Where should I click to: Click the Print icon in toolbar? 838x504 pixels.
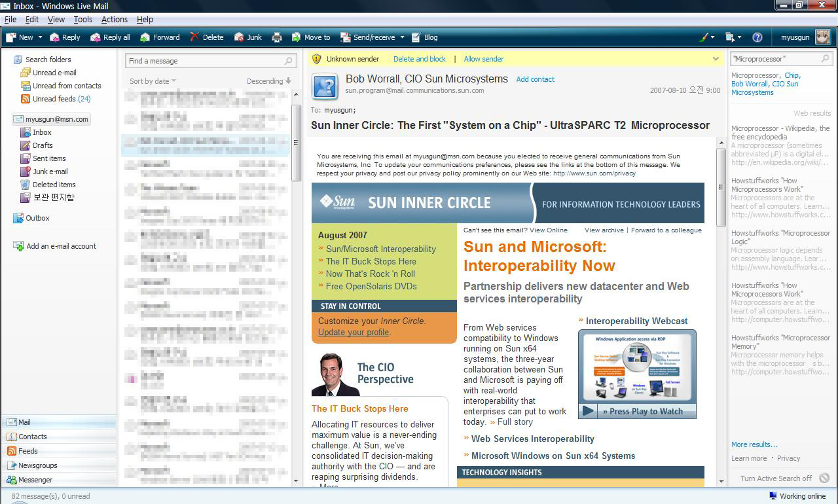point(277,37)
